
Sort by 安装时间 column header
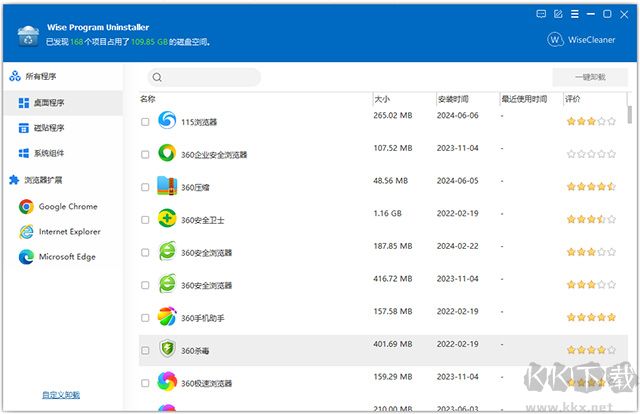(x=453, y=99)
